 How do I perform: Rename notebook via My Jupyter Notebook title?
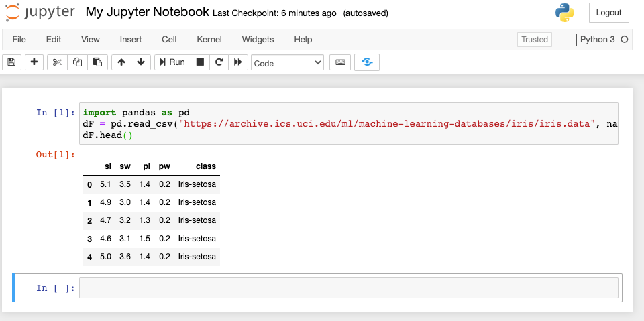(x=148, y=12)
